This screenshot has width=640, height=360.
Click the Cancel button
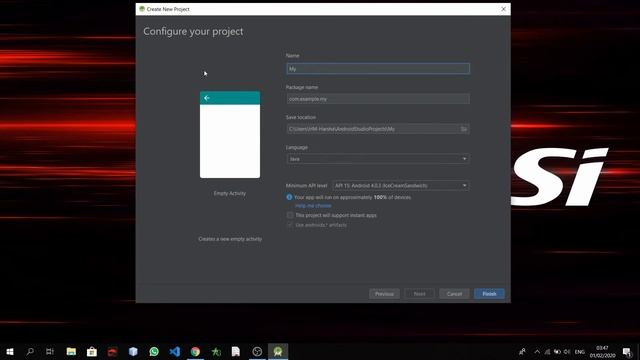coord(454,294)
